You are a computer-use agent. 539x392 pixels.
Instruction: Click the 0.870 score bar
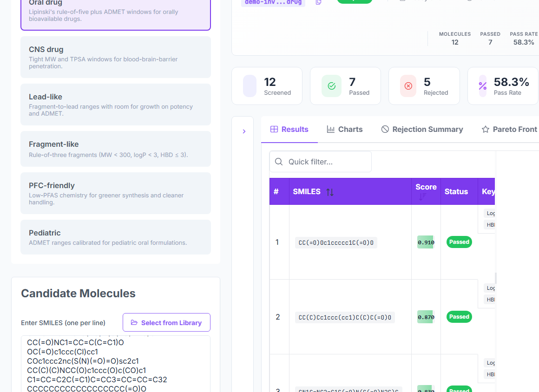coord(426,317)
